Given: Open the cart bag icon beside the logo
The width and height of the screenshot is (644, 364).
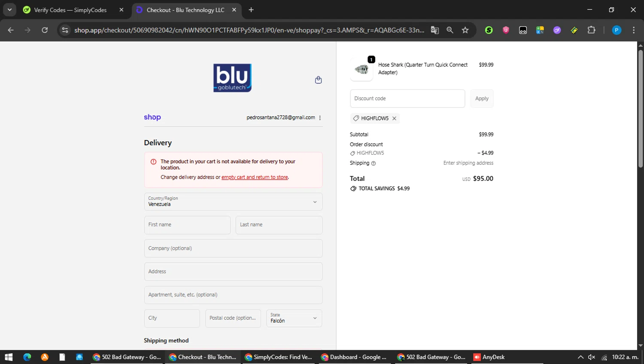Looking at the screenshot, I should click(318, 80).
